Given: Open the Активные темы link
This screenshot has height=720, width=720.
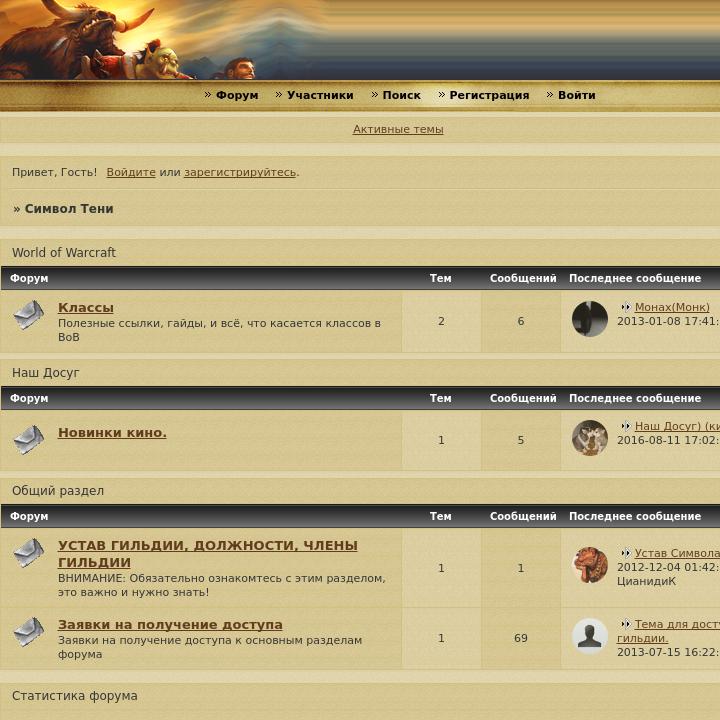Looking at the screenshot, I should 398,129.
